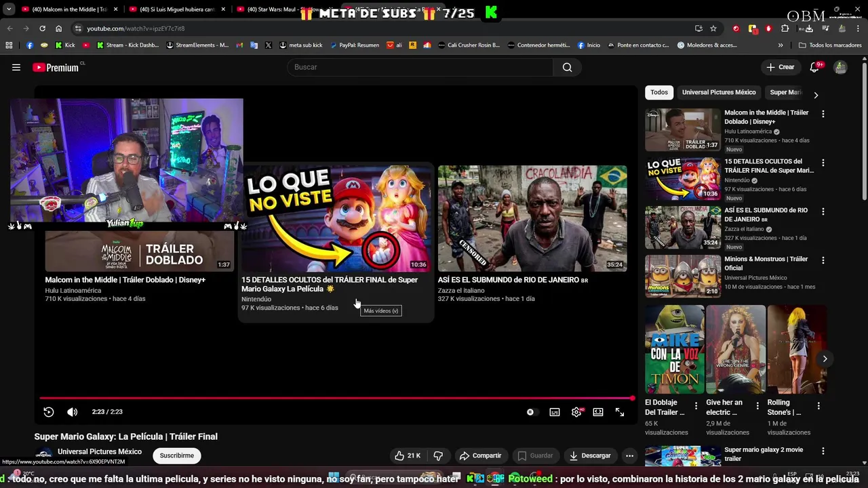Open options for 15 DETALLES OCULTOS sidebar video
Screen dimensions: 868x488
pos(823,163)
